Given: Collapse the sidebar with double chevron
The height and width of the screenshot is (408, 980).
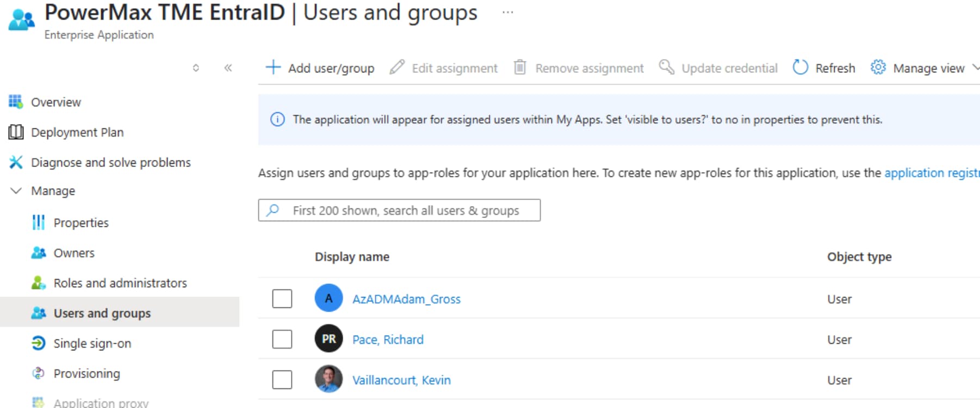Looking at the screenshot, I should [x=228, y=68].
